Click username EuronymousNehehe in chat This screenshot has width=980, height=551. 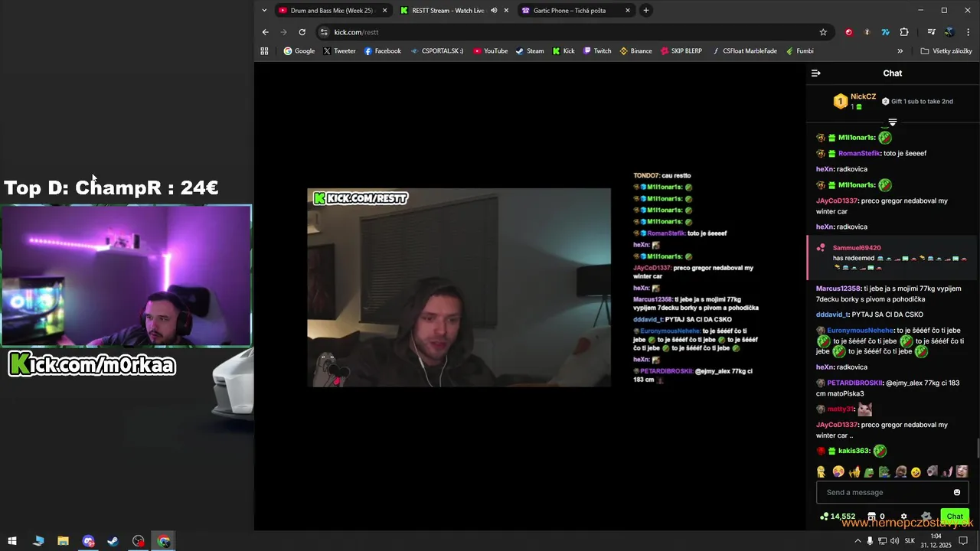(x=861, y=331)
